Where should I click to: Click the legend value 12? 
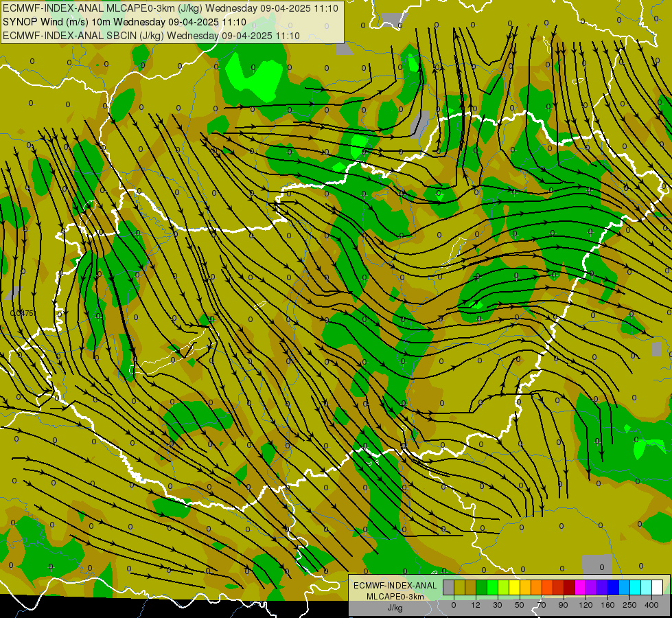pos(476,605)
